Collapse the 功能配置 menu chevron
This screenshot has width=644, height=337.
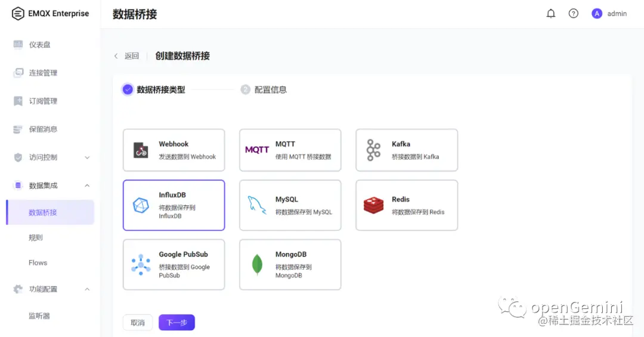[87, 289]
